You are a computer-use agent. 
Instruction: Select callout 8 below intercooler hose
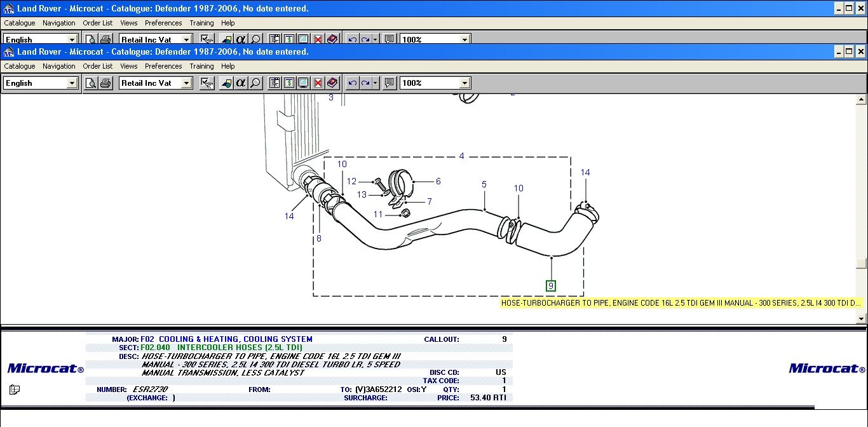pos(319,239)
